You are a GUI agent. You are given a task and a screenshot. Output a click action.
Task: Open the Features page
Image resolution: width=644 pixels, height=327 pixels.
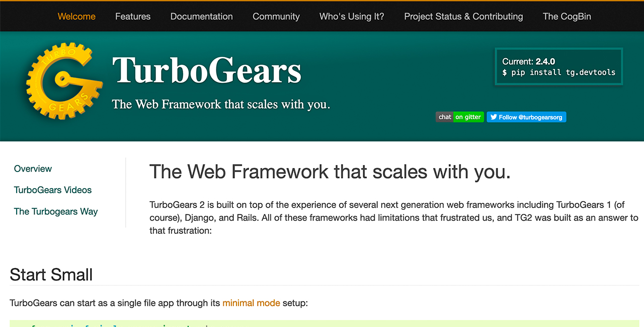tap(133, 17)
